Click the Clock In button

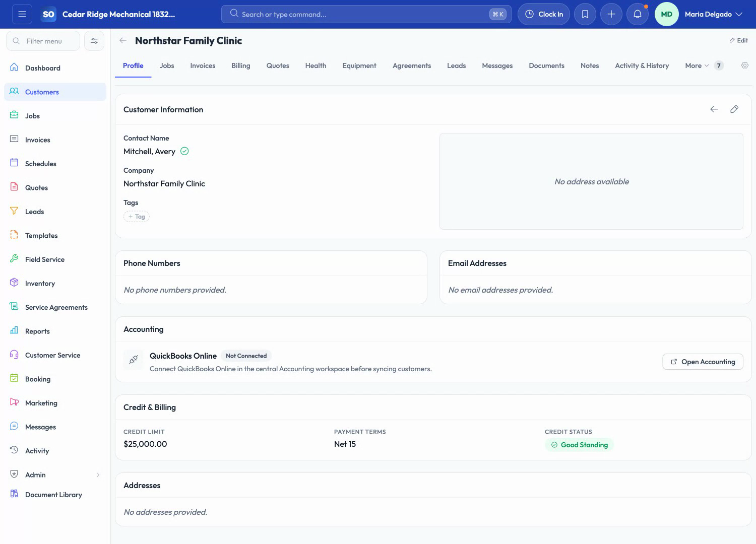click(544, 14)
